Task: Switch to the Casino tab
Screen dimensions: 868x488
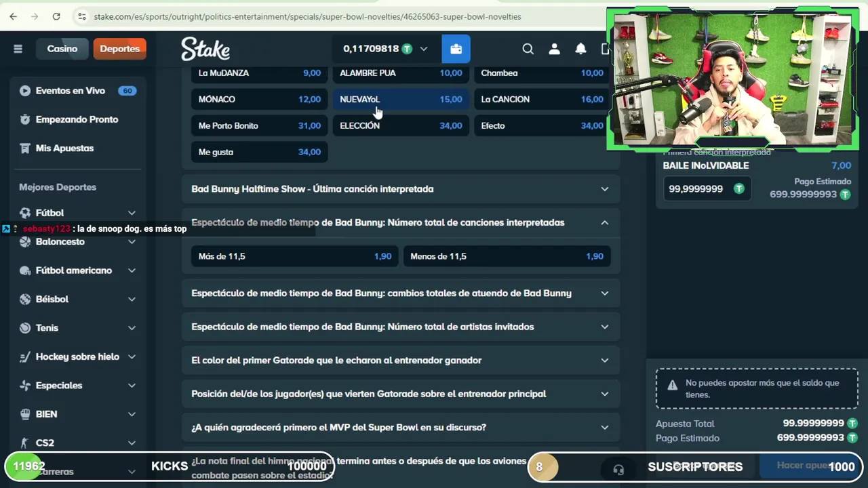Action: pos(62,49)
